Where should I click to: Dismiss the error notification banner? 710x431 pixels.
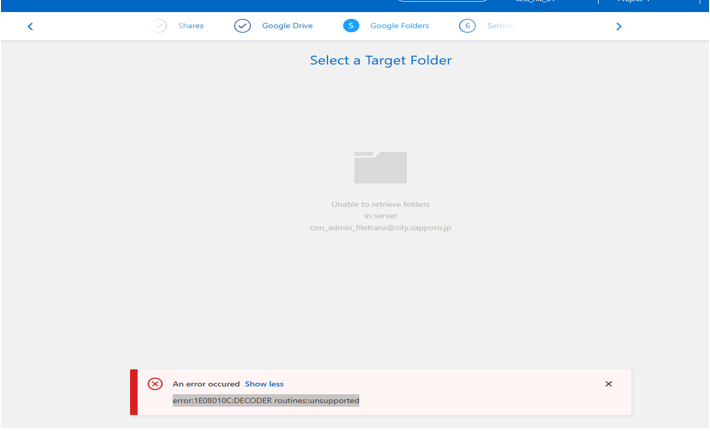609,384
